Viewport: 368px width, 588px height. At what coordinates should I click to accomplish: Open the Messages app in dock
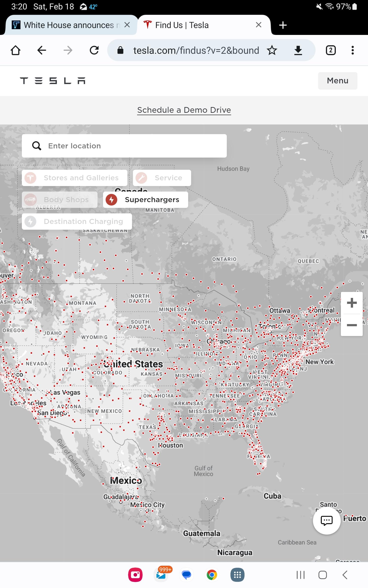pyautogui.click(x=187, y=575)
